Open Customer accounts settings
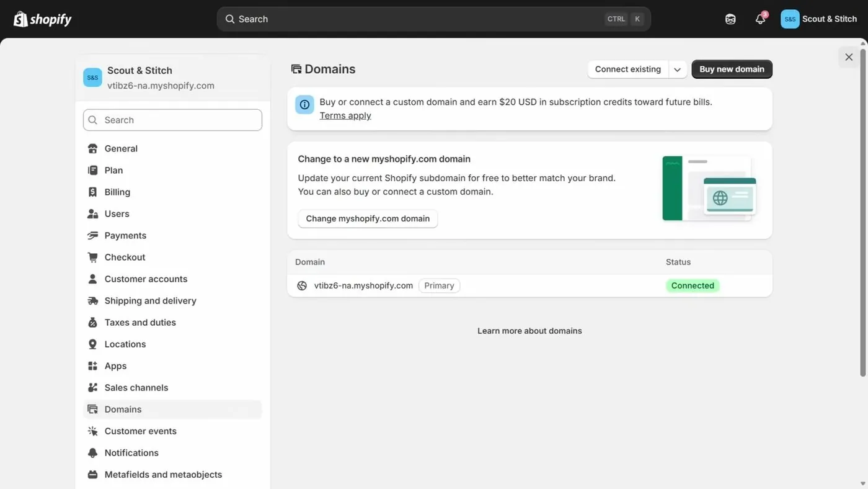868x489 pixels. point(172,279)
